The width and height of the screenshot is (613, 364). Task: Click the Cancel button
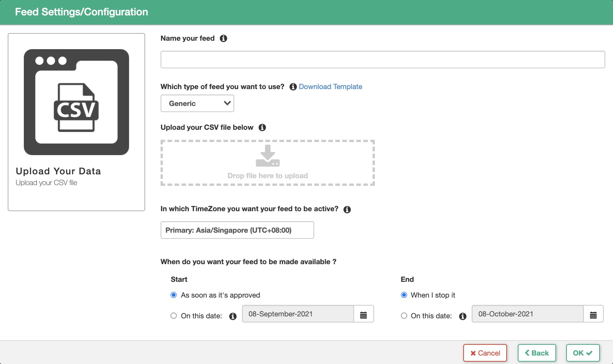click(x=485, y=353)
